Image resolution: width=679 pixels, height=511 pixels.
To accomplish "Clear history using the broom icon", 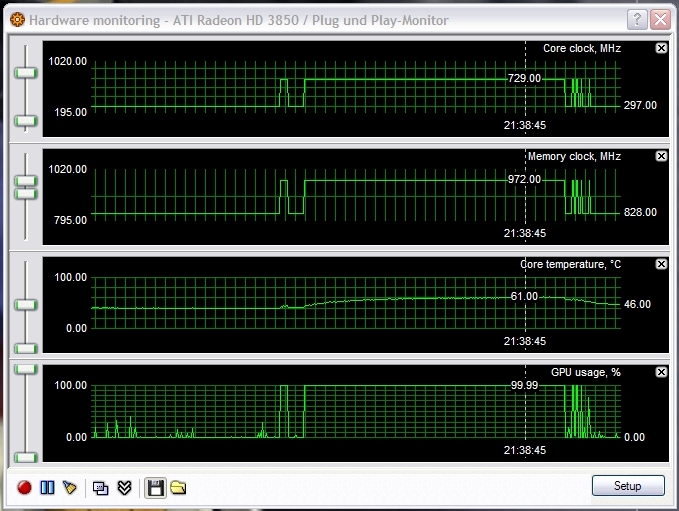I will coord(70,488).
